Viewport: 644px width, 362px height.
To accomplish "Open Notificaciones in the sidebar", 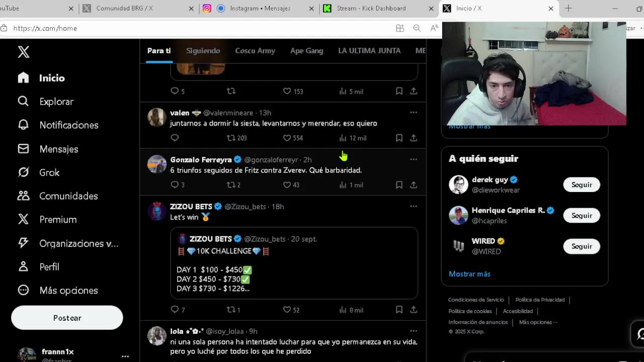I will (58, 125).
